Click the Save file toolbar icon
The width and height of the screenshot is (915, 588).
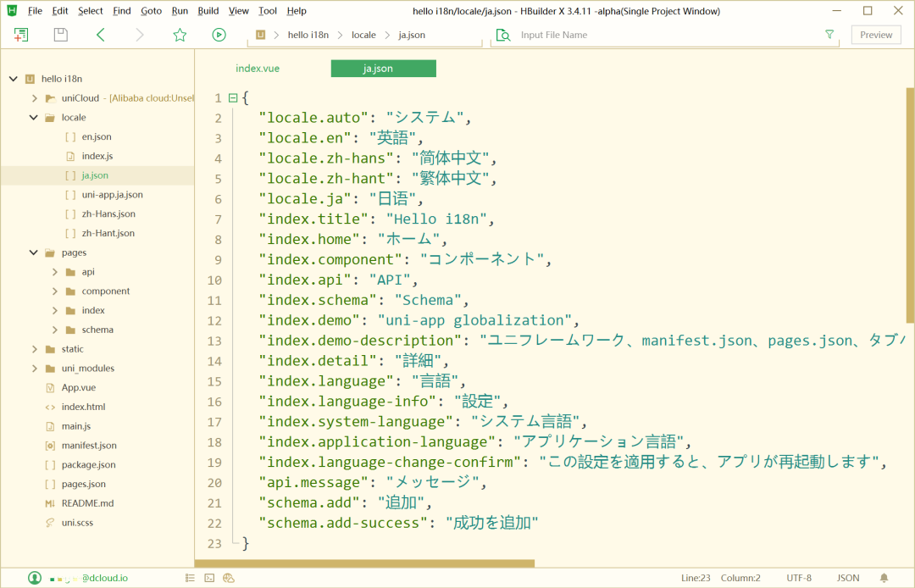click(61, 35)
